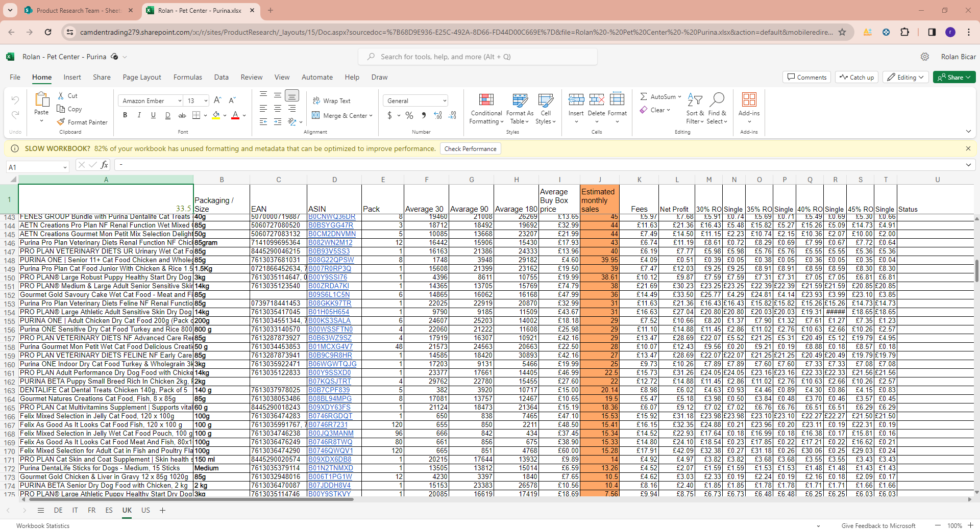Click the Format Painter icon
This screenshot has width=980, height=530.
point(61,122)
